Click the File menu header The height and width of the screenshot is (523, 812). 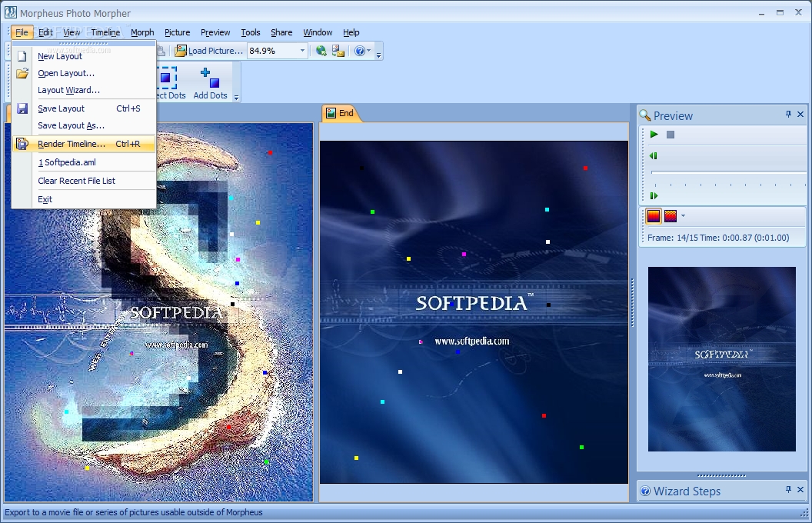[x=22, y=32]
